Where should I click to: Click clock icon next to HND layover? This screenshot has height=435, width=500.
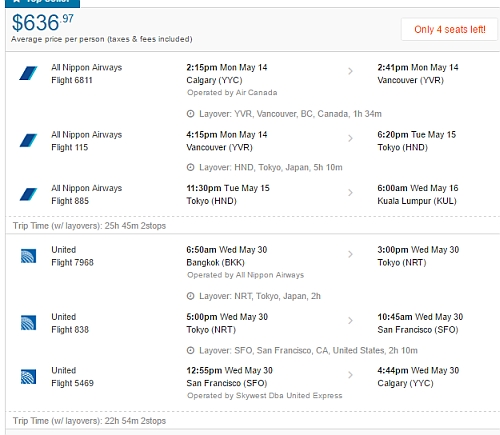190,167
